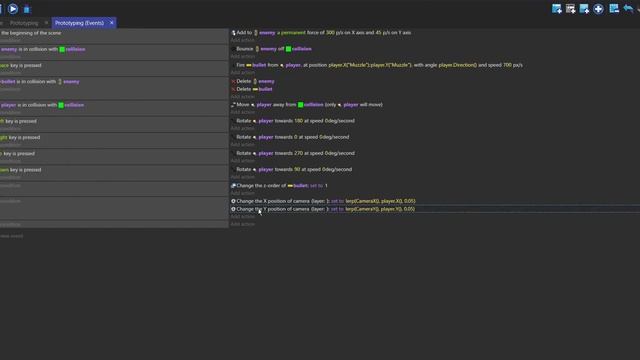Select the 'beginning of the scene' condition
640x360 pixels.
tap(31, 33)
